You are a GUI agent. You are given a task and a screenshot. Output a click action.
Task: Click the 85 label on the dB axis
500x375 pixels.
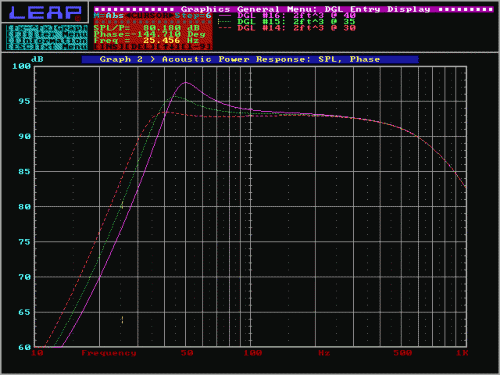click(25, 172)
